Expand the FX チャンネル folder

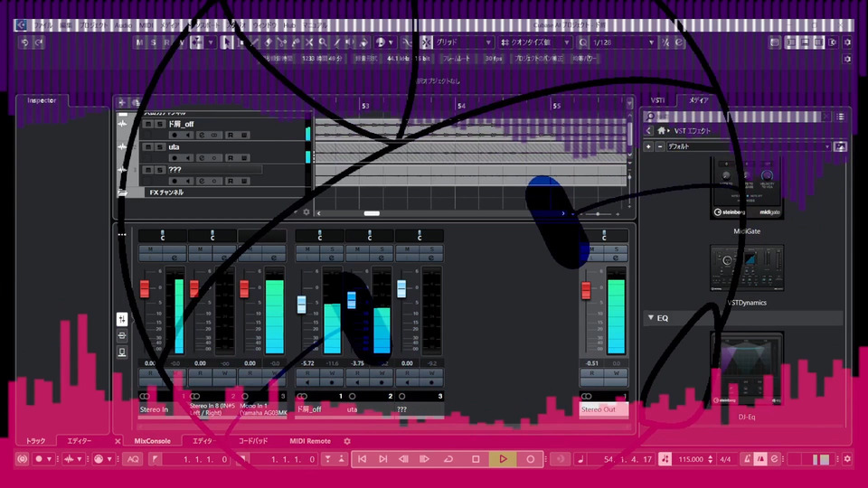point(122,192)
